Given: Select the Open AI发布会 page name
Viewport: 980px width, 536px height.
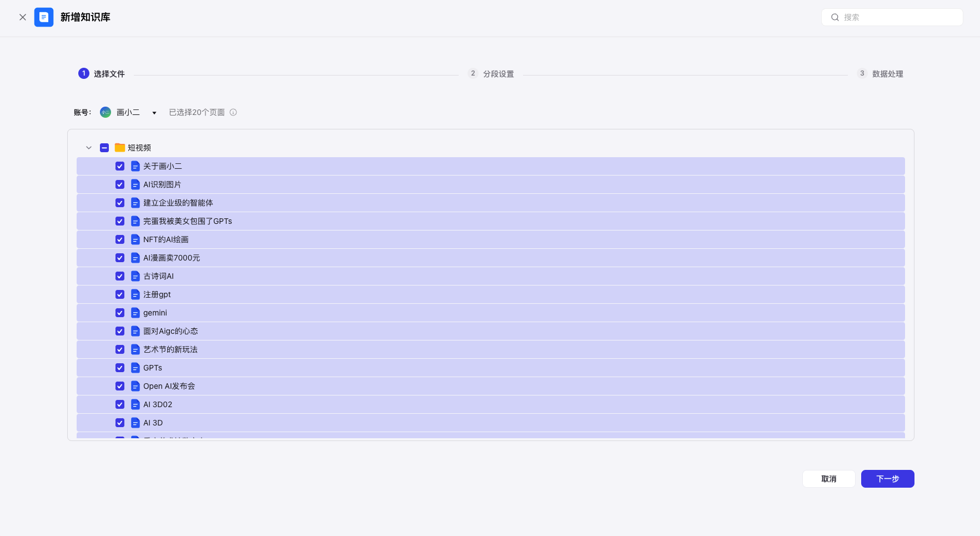Looking at the screenshot, I should click(x=169, y=386).
